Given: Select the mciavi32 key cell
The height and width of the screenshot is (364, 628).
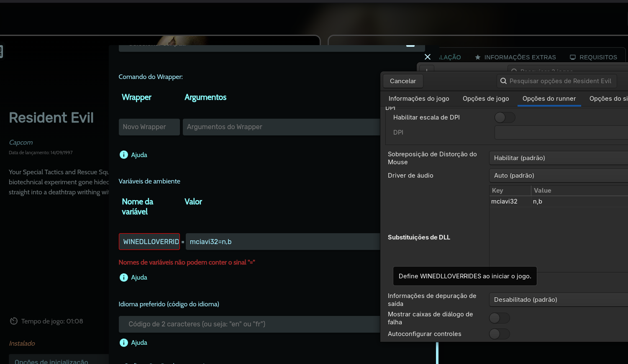Looking at the screenshot, I should click(510, 201).
